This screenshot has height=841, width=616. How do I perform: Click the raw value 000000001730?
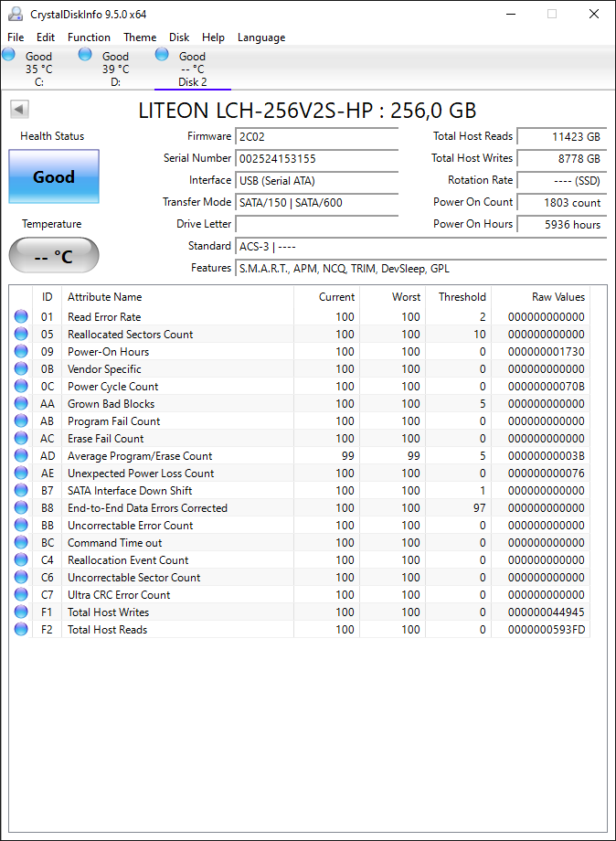[547, 352]
